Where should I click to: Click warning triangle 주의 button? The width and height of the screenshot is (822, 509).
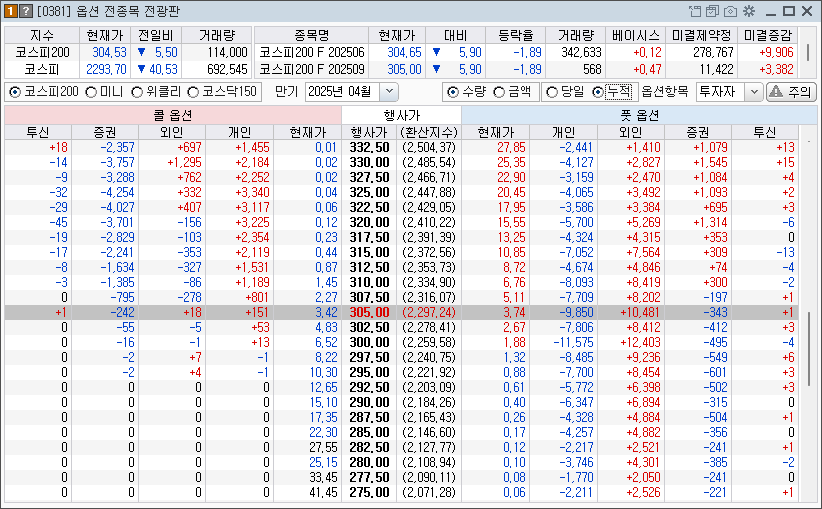pyautogui.click(x=791, y=92)
